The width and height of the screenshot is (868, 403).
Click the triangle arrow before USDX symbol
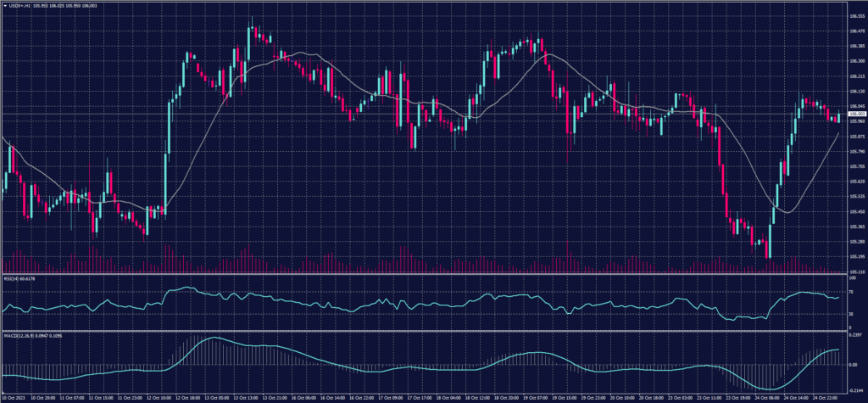point(5,5)
